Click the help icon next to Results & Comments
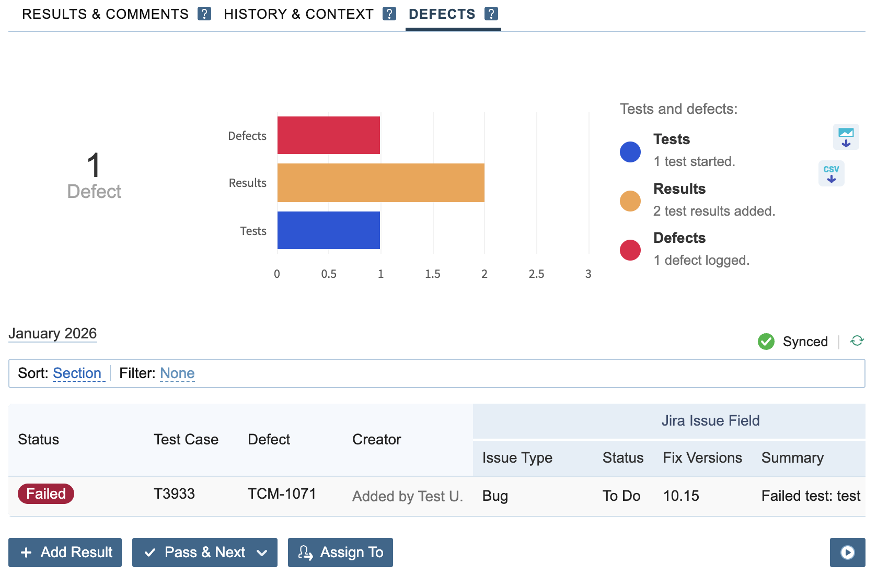 204,14
